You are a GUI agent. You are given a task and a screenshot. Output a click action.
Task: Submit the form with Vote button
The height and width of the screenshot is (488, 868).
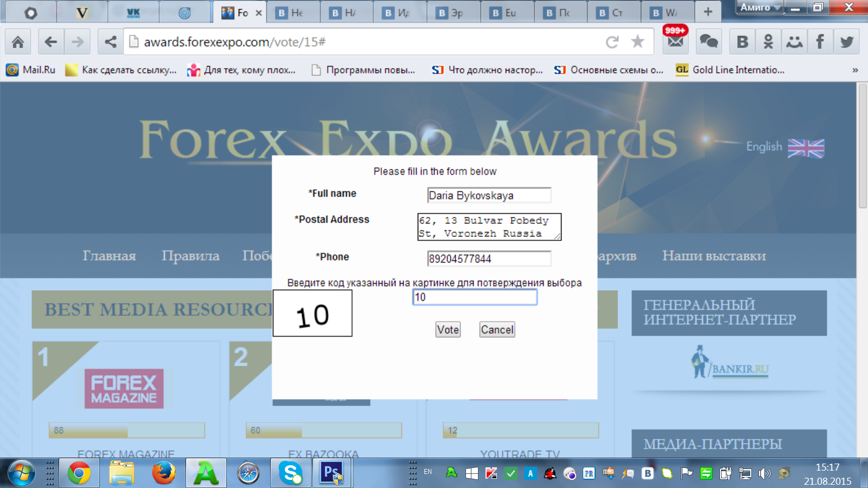tap(448, 330)
